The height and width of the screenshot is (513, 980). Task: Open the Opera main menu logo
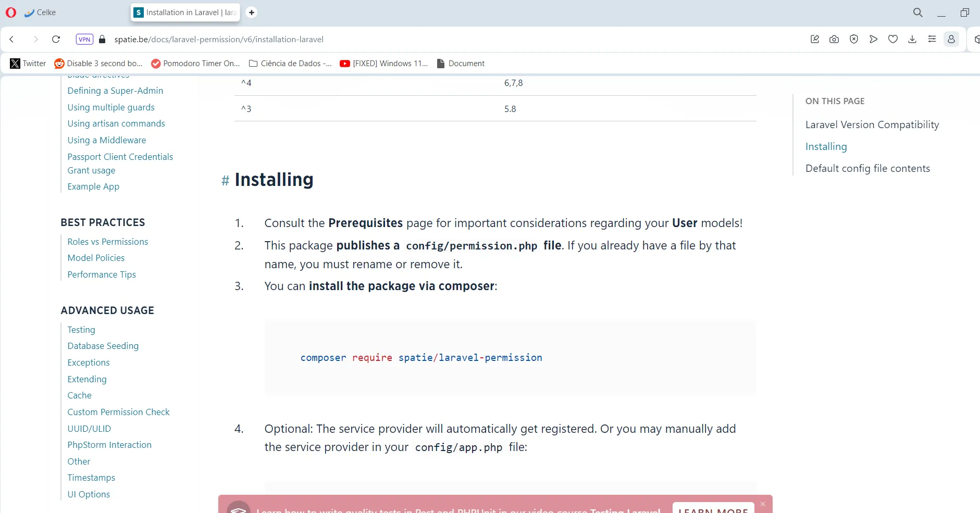click(11, 12)
